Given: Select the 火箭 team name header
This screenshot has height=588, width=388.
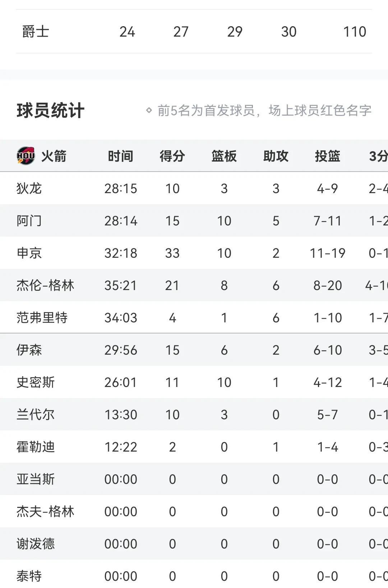Looking at the screenshot, I should tap(54, 156).
